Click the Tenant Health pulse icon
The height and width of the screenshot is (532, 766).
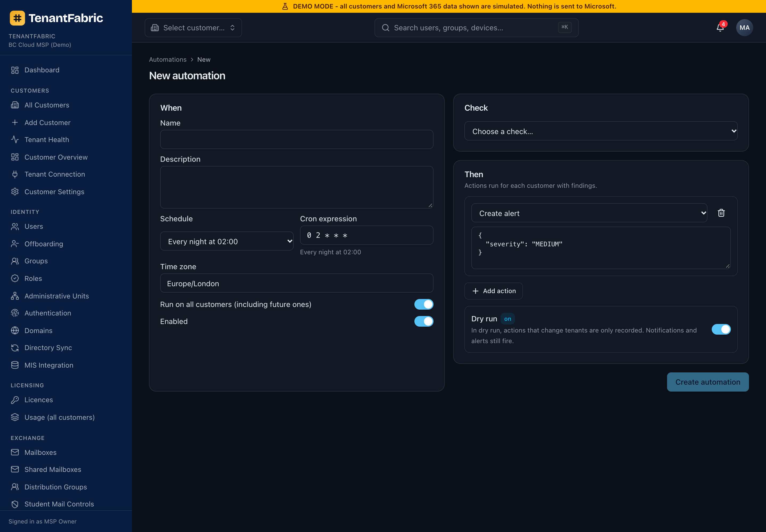point(15,139)
